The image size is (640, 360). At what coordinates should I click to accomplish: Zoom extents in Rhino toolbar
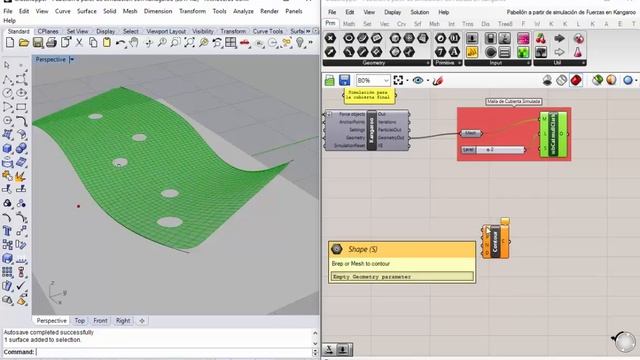coord(189,42)
